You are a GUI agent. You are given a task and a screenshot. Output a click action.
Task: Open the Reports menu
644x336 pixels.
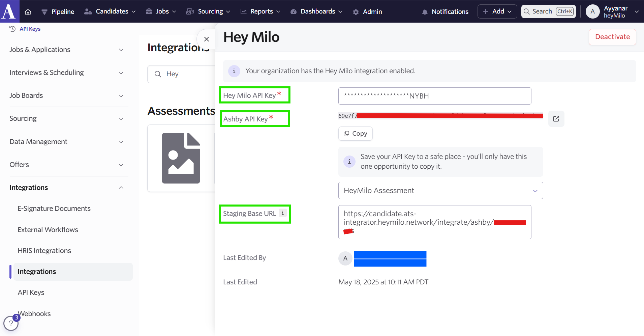point(260,12)
